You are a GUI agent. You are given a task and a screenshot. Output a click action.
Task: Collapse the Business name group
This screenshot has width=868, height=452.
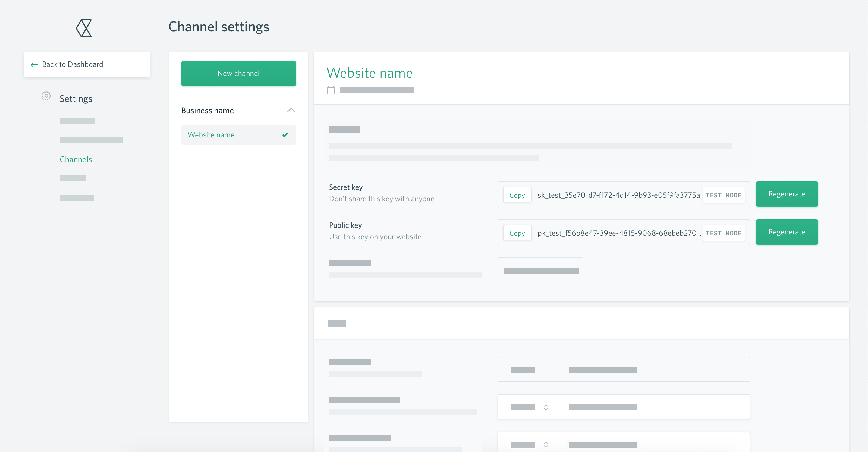click(291, 110)
